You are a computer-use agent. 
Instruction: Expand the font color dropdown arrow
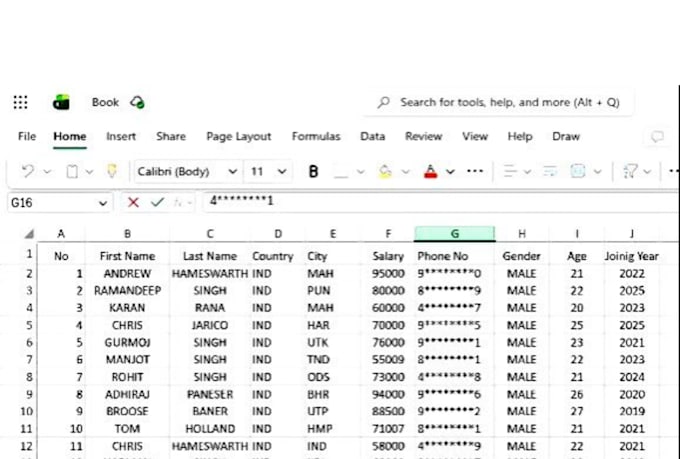pos(450,172)
